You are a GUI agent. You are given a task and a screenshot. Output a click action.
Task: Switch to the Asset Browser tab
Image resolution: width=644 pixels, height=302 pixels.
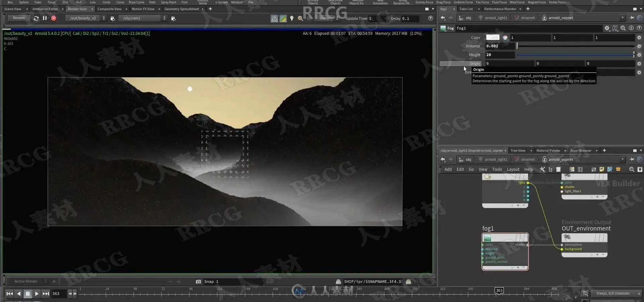(x=581, y=151)
